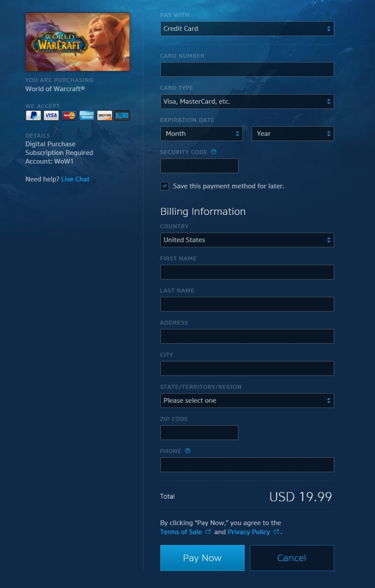Screen dimensions: 375x588
Task: Click the "Account: WoW1" text
Action: coord(50,162)
